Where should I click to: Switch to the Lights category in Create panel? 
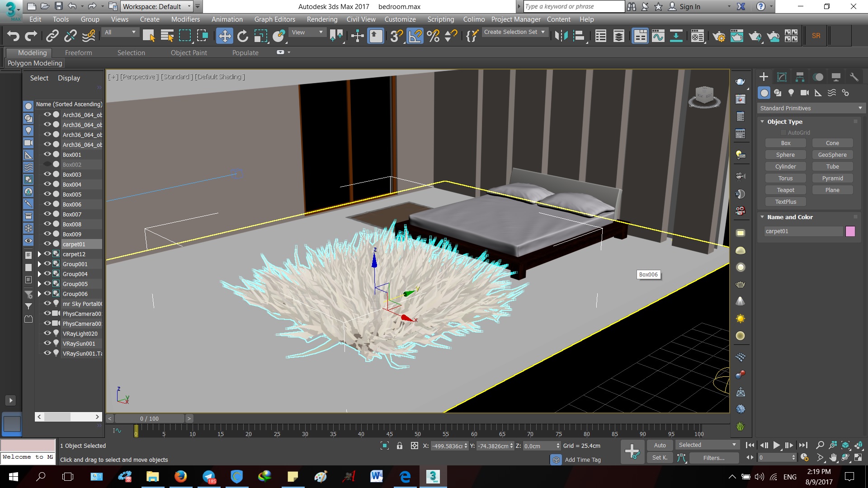click(x=791, y=93)
